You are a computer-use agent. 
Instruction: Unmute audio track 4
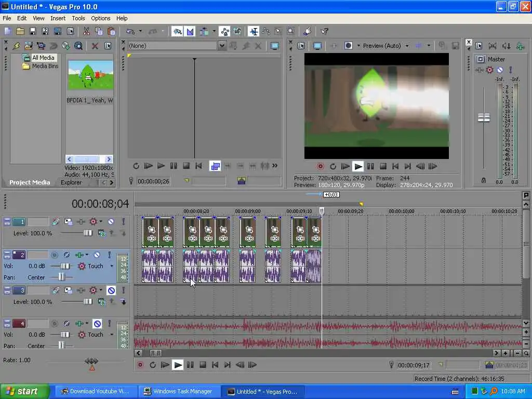pyautogui.click(x=97, y=324)
